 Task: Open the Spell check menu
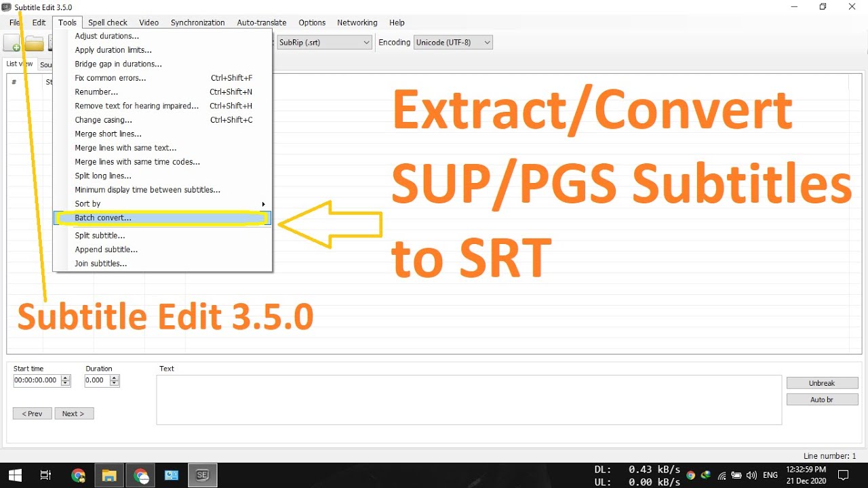tap(108, 22)
